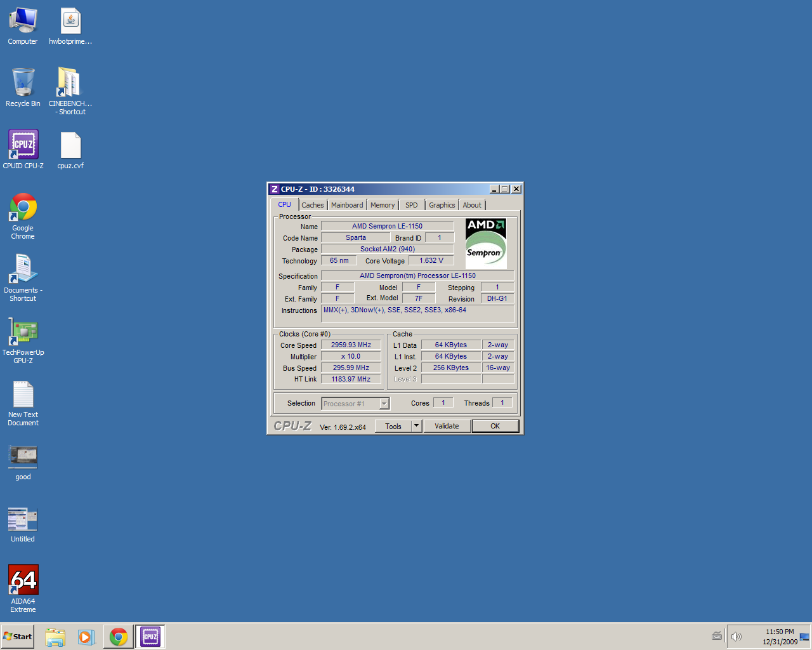Click the Tools button

(x=393, y=426)
